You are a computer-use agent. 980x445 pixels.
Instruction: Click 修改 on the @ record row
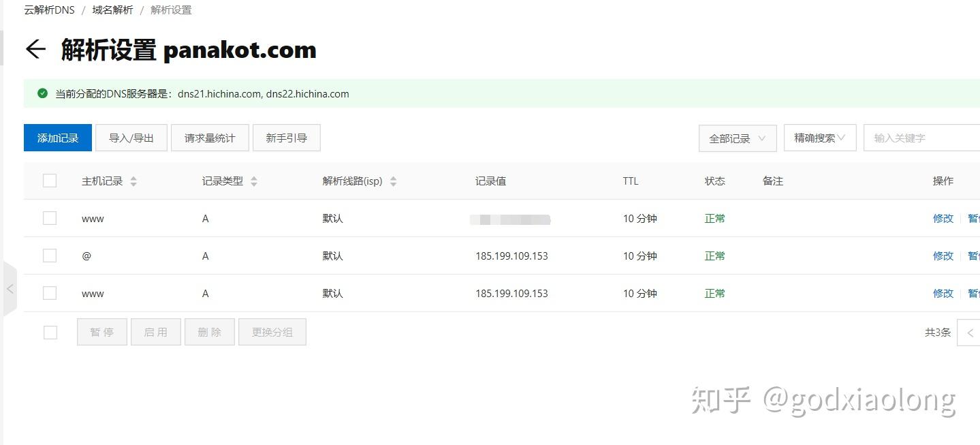click(x=943, y=256)
